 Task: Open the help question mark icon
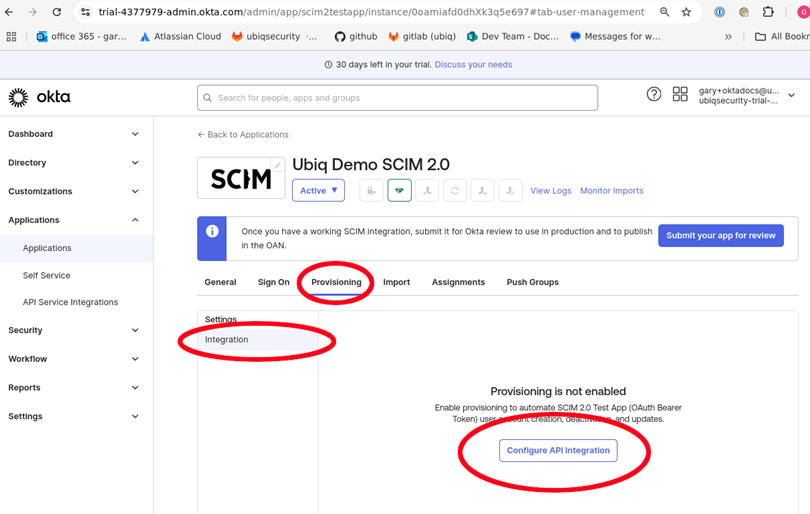click(653, 95)
